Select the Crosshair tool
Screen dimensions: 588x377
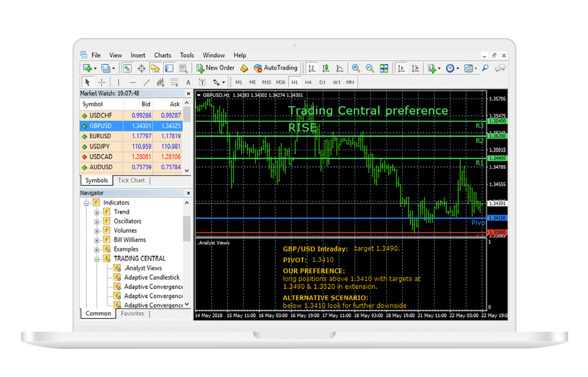[101, 82]
